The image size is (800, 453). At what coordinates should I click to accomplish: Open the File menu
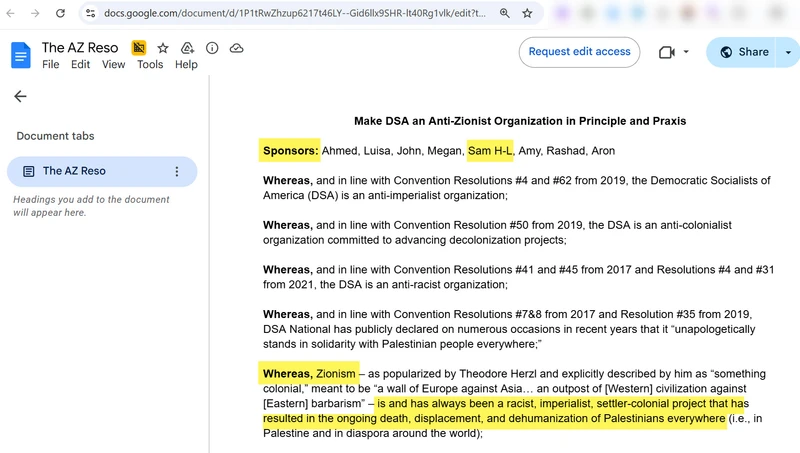[50, 65]
